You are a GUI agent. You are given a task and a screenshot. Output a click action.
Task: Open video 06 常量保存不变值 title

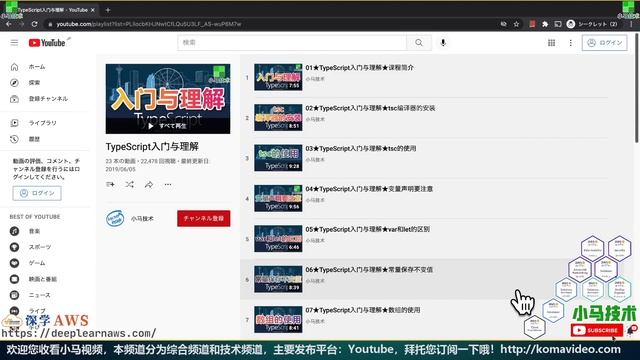pos(369,270)
